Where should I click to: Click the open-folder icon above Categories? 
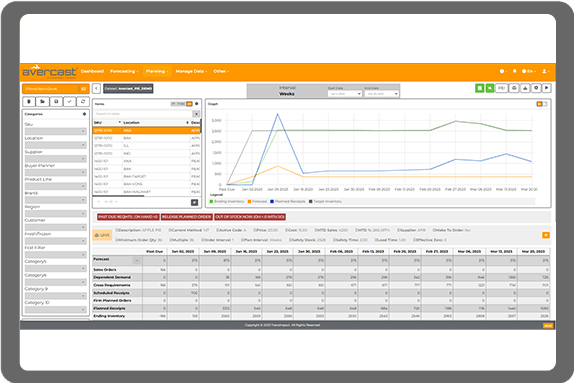42,101
